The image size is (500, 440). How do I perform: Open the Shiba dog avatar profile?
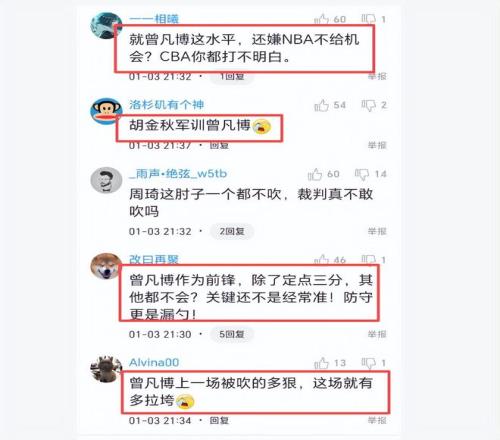click(x=106, y=266)
